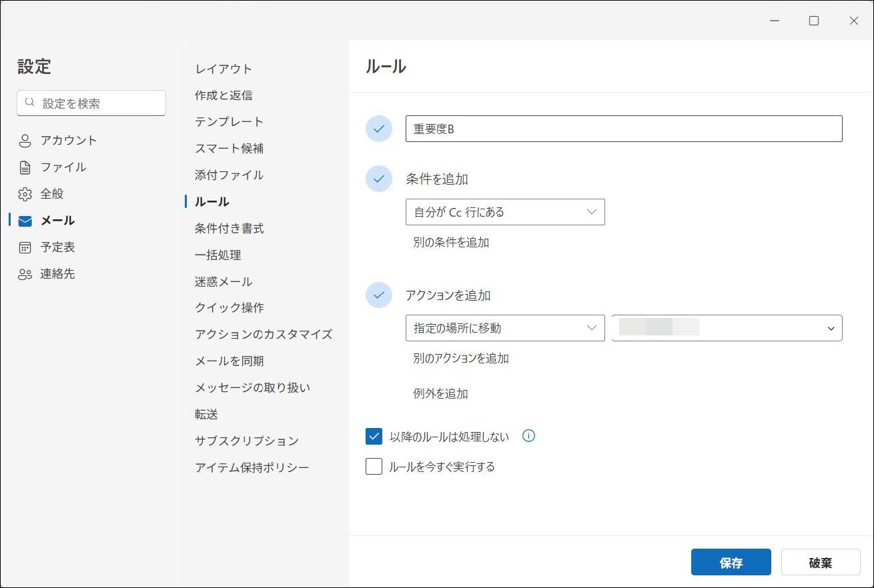Click the Mail envelope icon
This screenshot has width=874, height=588.
tap(25, 221)
